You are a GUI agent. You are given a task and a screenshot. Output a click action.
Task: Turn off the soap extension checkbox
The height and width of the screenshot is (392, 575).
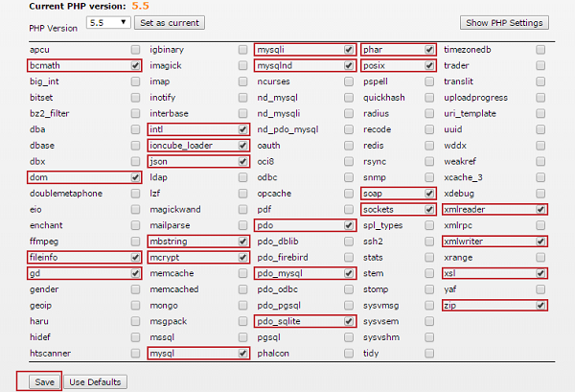click(428, 193)
